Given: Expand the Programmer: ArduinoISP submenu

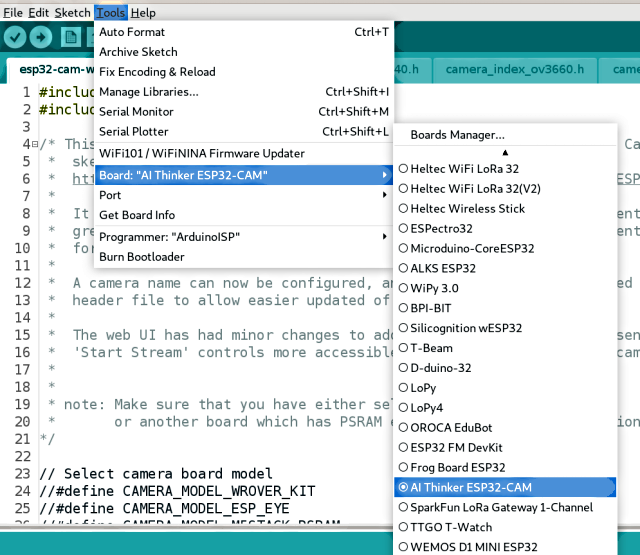Looking at the screenshot, I should pyautogui.click(x=244, y=237).
